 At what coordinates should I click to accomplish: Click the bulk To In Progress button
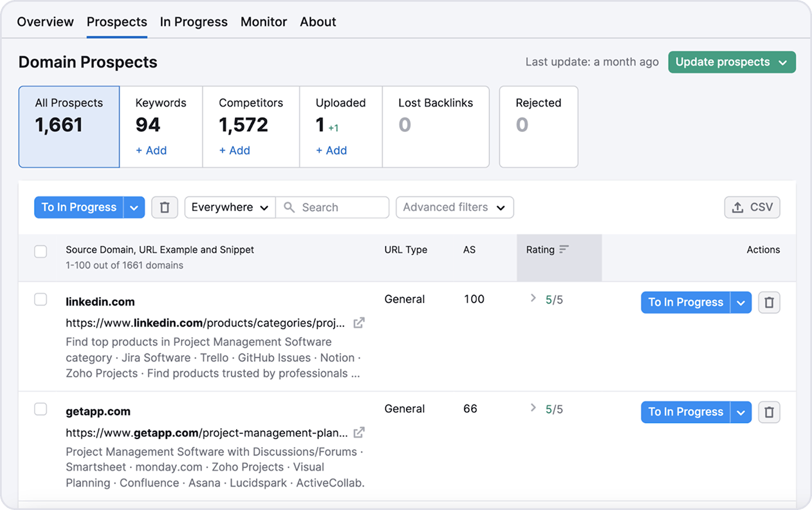pyautogui.click(x=79, y=207)
